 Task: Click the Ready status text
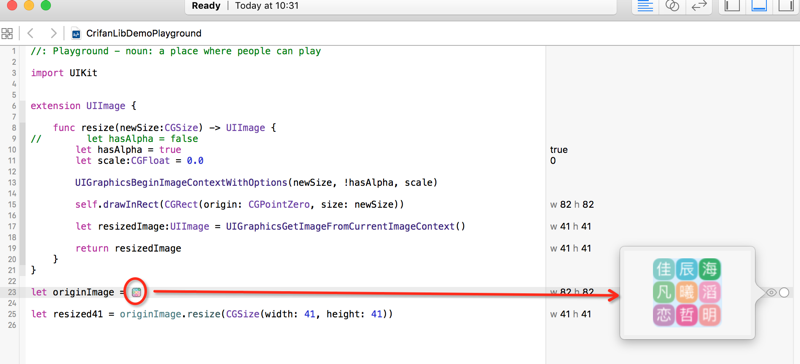pyautogui.click(x=206, y=6)
